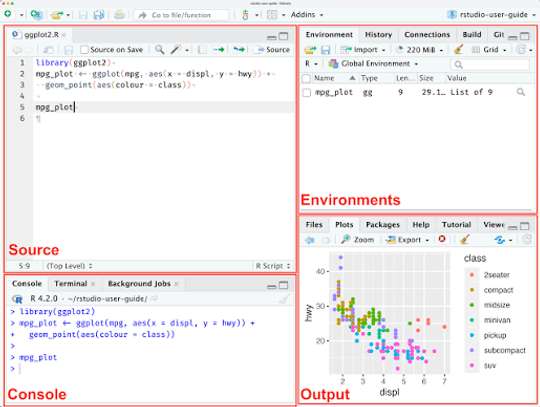Screen dimensions: 540x407
Task: Switch to the Terminal tab
Action: click(x=71, y=283)
